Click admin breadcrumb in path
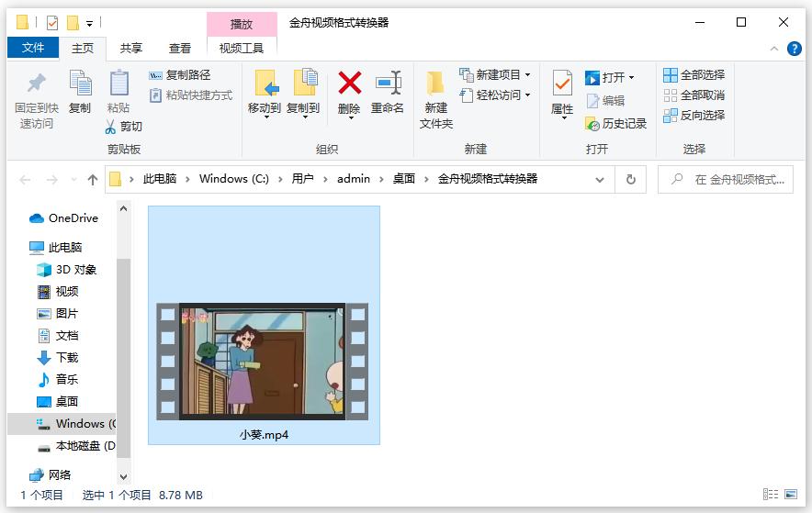This screenshot has width=812, height=513. coord(354,179)
